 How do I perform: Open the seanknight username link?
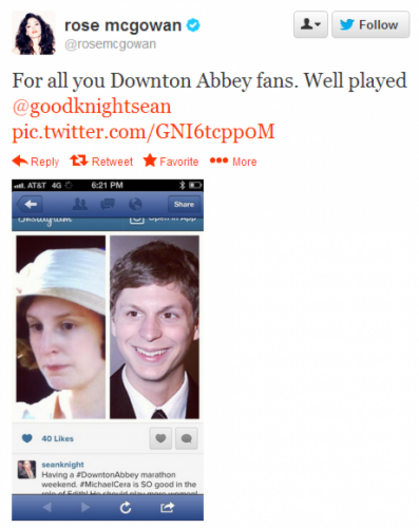click(63, 464)
